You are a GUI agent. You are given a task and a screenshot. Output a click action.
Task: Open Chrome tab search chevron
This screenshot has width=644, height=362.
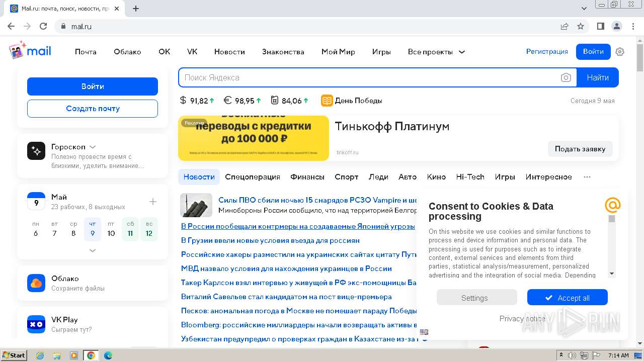click(x=584, y=9)
